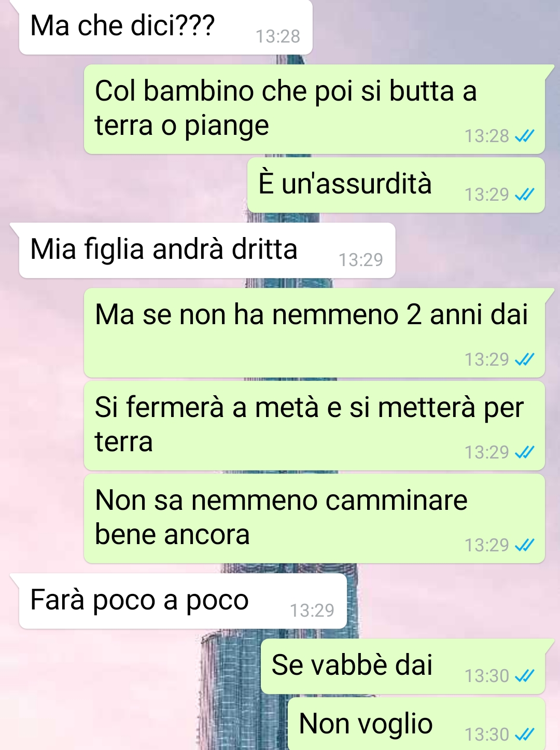Click the read checkmarks on "È un'assurdità"
Image resolution: width=560 pixels, height=750 pixels.
point(524,195)
